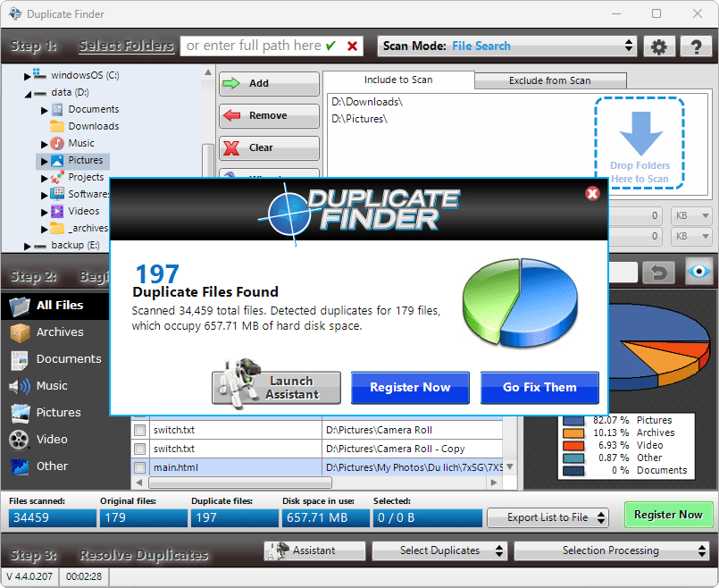Viewport: 719px width, 588px height.
Task: Open the Select Duplicates dropdown
Action: (x=439, y=550)
